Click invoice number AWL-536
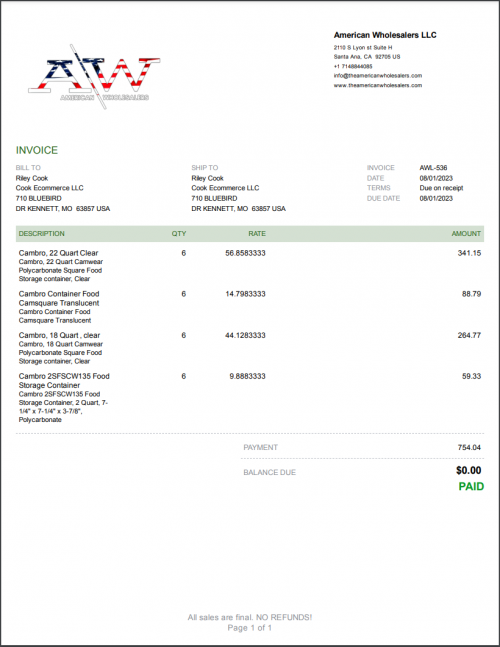The width and height of the screenshot is (500, 647). pos(433,168)
